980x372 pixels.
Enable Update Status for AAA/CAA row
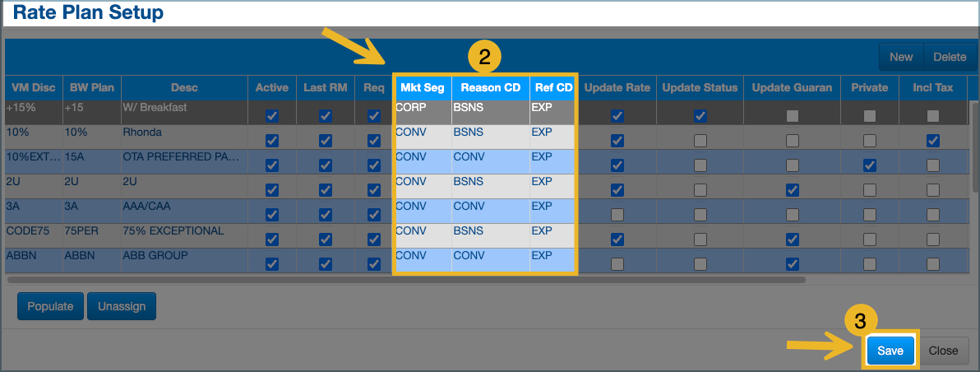700,215
